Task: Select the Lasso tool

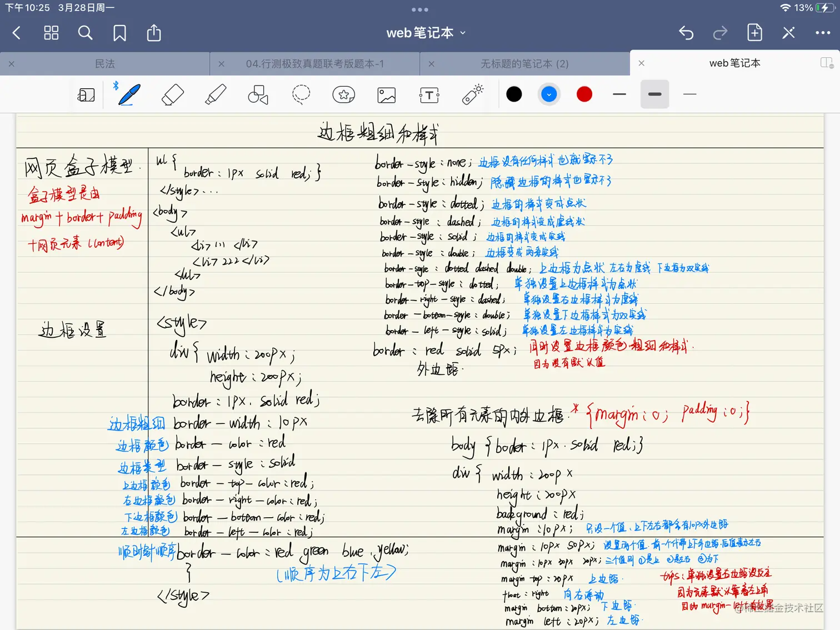Action: 301,94
